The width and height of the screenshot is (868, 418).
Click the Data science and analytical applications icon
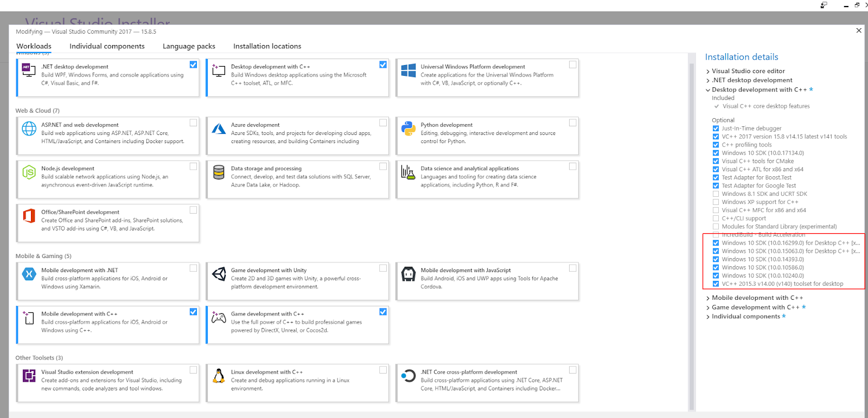408,172
